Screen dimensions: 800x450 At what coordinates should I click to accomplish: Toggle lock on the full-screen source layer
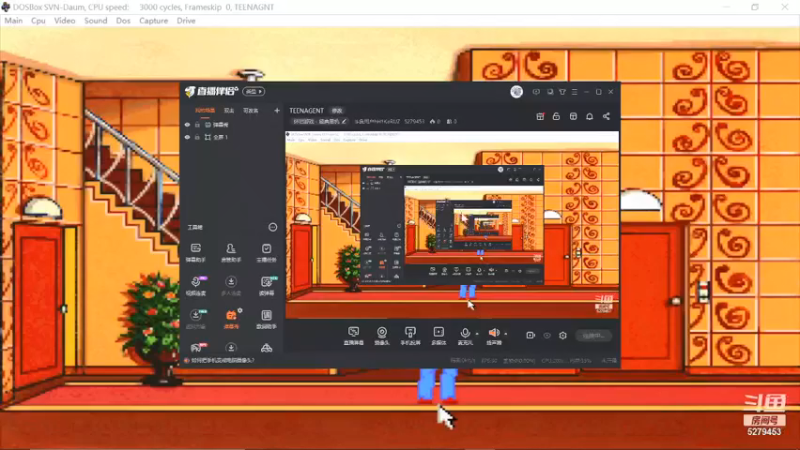[x=197, y=137]
